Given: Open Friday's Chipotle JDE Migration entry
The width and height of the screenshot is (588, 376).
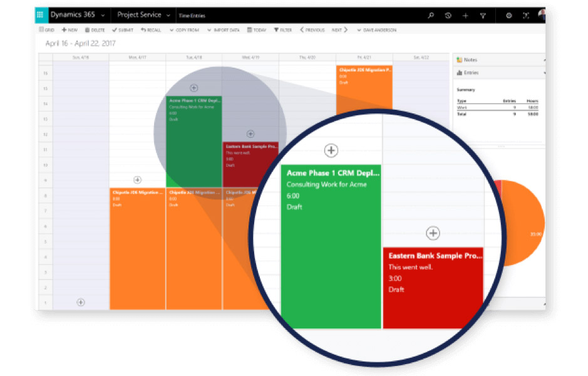Looking at the screenshot, I should pos(364,90).
